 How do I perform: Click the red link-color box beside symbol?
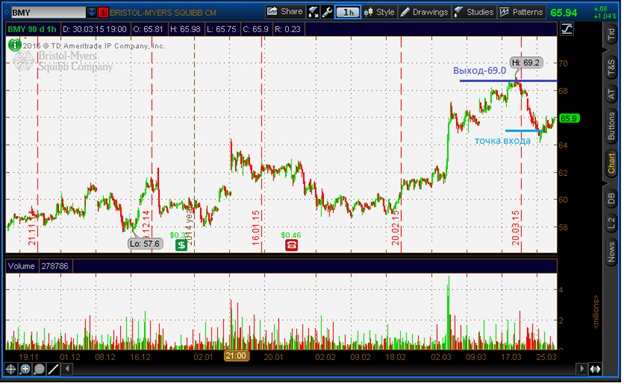(x=103, y=13)
